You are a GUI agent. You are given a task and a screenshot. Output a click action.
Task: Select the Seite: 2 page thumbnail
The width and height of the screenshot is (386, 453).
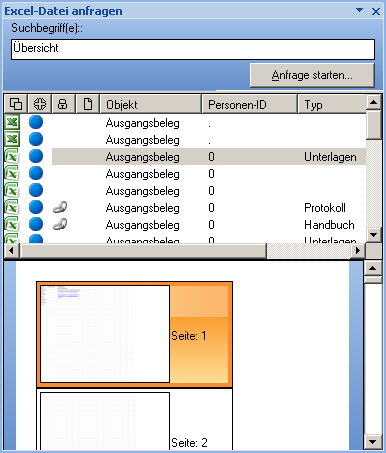(x=134, y=420)
